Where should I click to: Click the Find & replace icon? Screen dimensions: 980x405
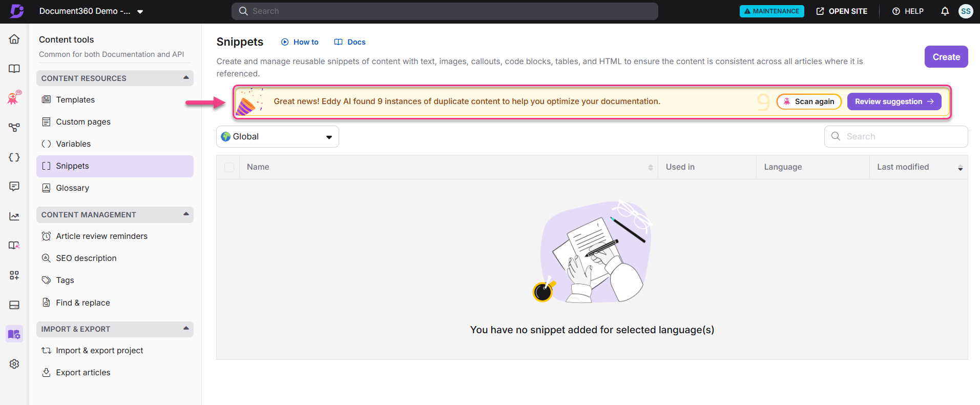pyautogui.click(x=46, y=302)
